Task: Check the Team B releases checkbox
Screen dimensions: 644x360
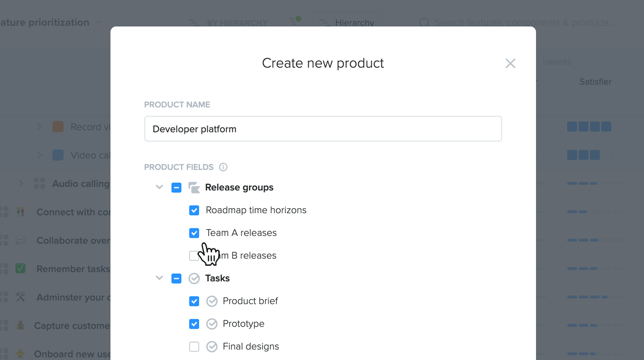Action: [x=194, y=256]
